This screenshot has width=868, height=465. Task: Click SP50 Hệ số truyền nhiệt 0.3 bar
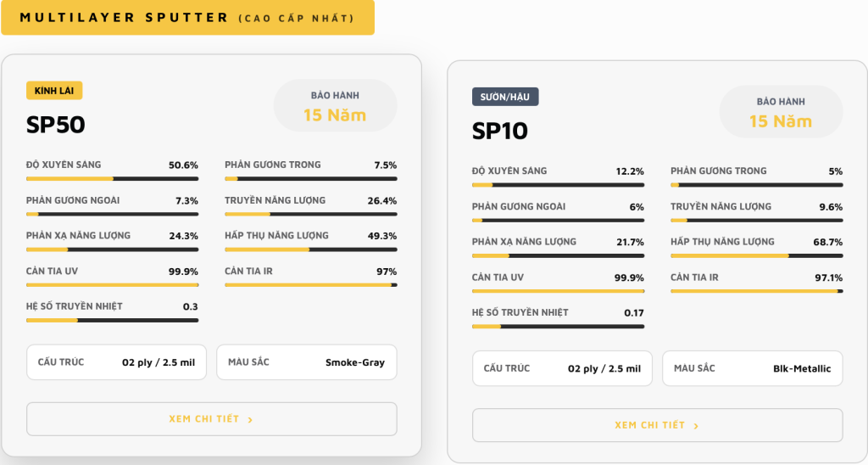[x=113, y=321]
